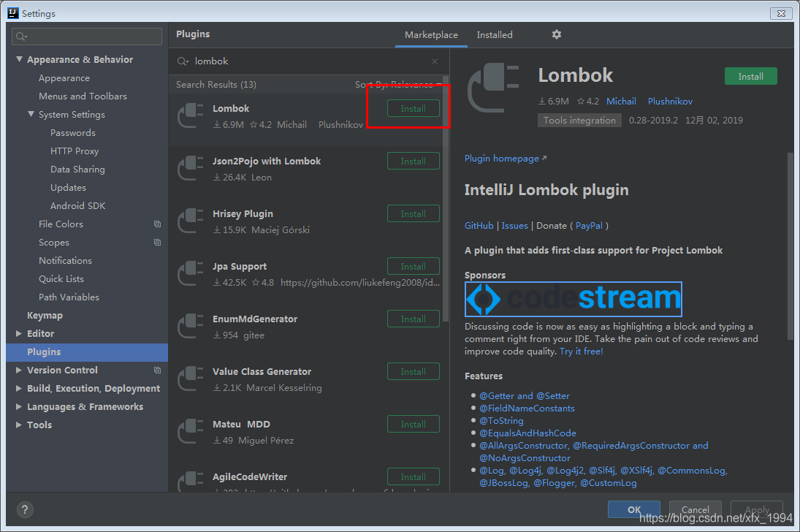Click the EnumMdGenerator plugin icon
Image resolution: width=800 pixels, height=532 pixels.
click(190, 326)
